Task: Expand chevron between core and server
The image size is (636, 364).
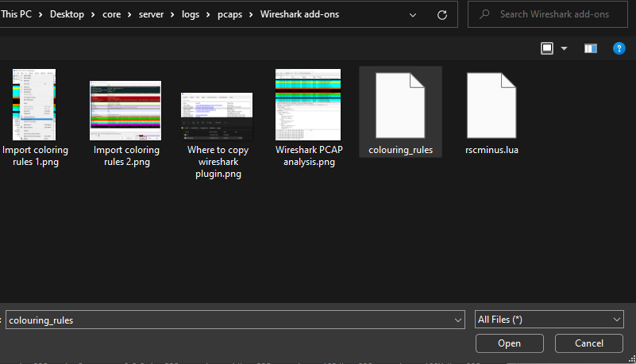Action: pos(129,15)
